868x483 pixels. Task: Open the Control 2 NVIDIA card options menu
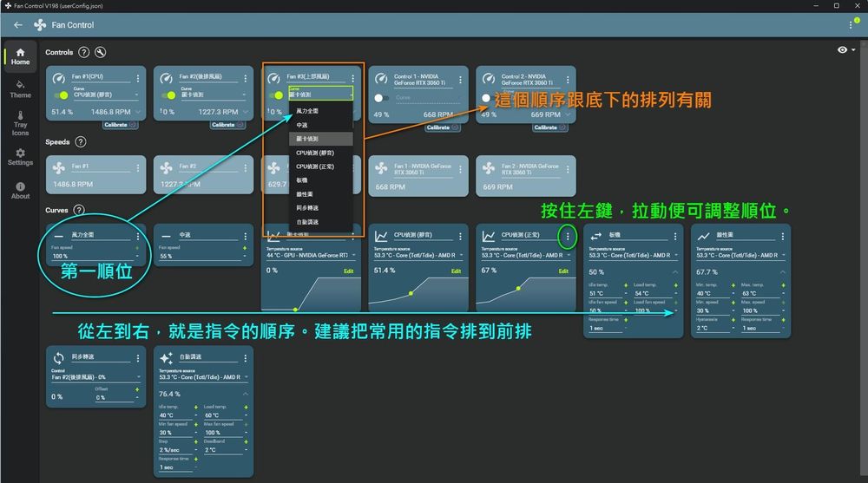[568, 80]
